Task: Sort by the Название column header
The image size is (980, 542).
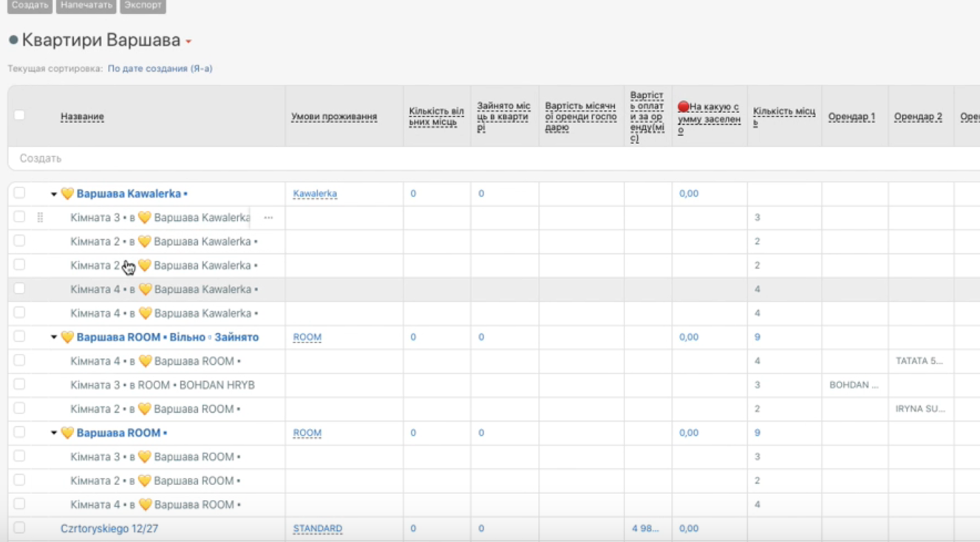Action: (82, 117)
